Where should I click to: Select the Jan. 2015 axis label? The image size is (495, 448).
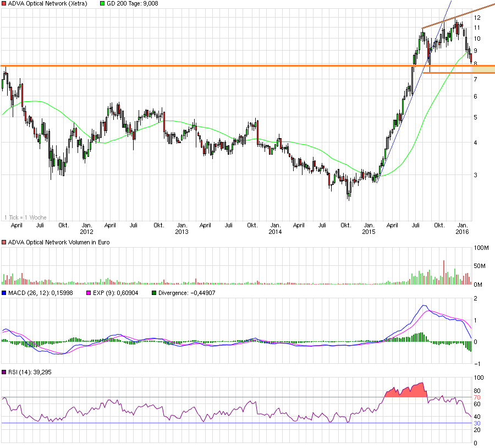pyautogui.click(x=369, y=228)
